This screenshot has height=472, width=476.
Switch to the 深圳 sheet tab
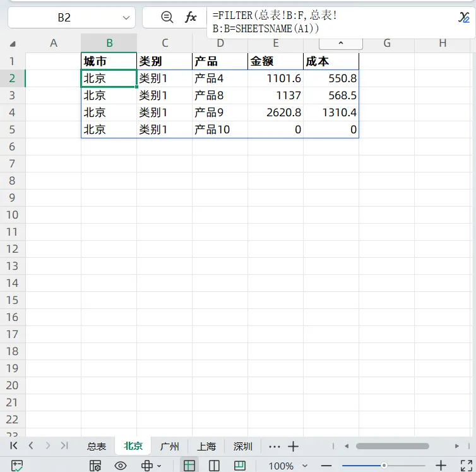(x=242, y=446)
